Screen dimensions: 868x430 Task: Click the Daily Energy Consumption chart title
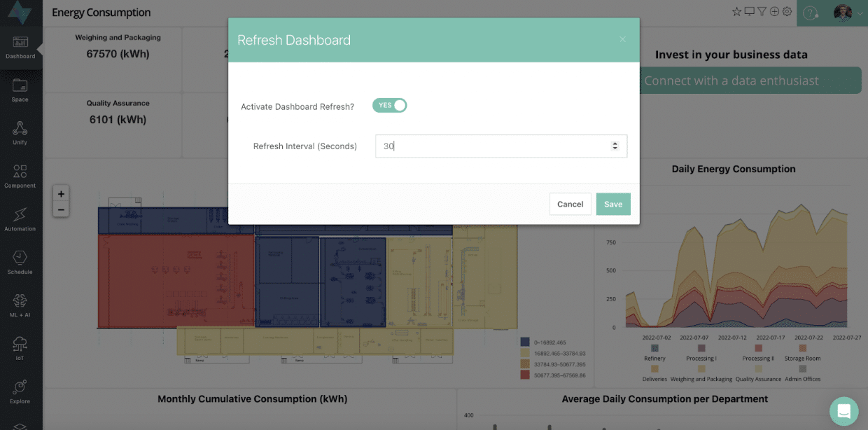tap(734, 169)
